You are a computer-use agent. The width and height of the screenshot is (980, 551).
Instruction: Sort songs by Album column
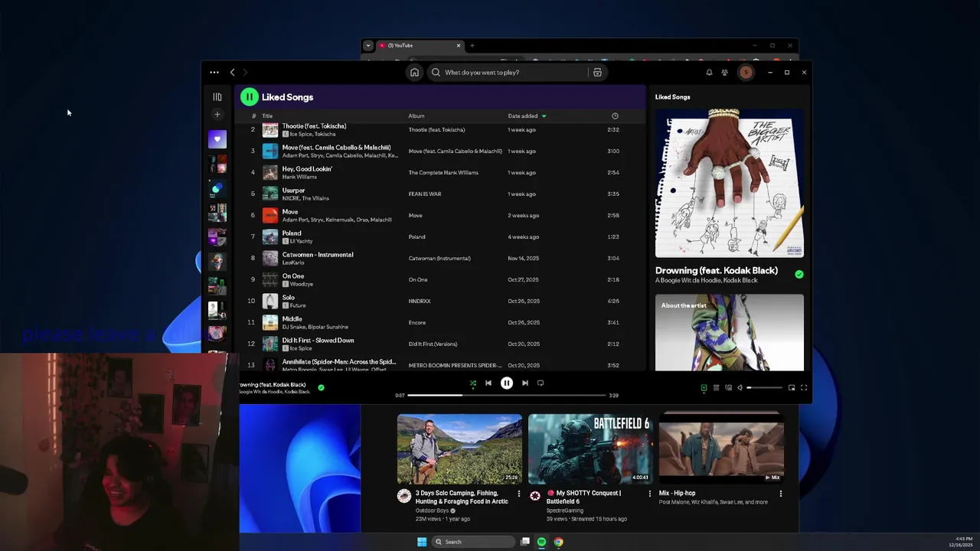tap(416, 116)
